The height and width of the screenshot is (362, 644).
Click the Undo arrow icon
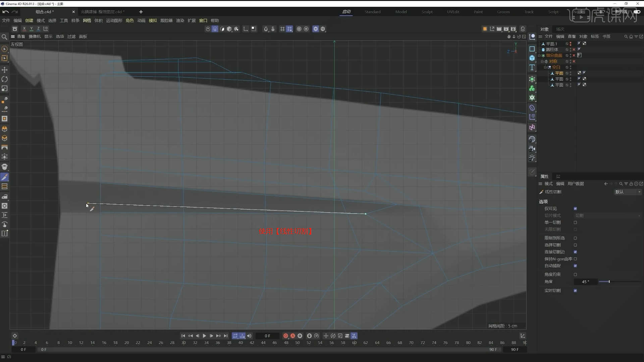pos(5,12)
